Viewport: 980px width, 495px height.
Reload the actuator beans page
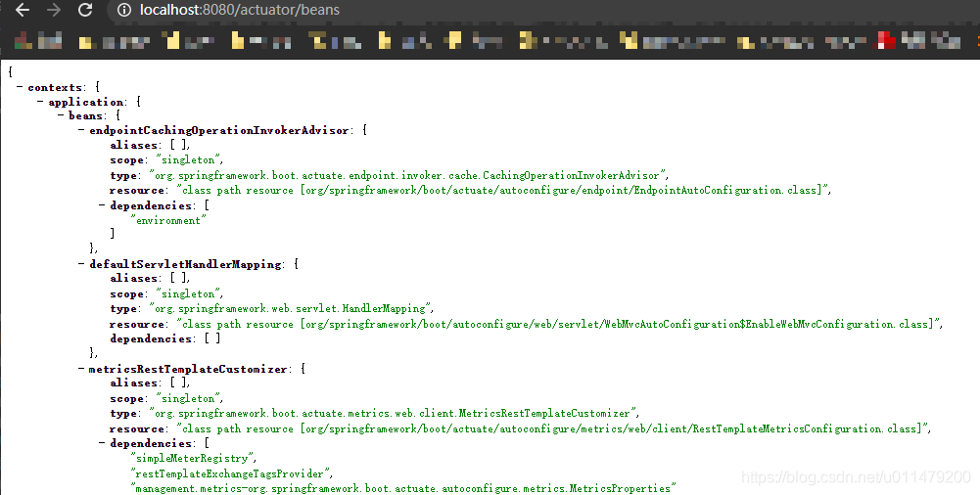85,10
